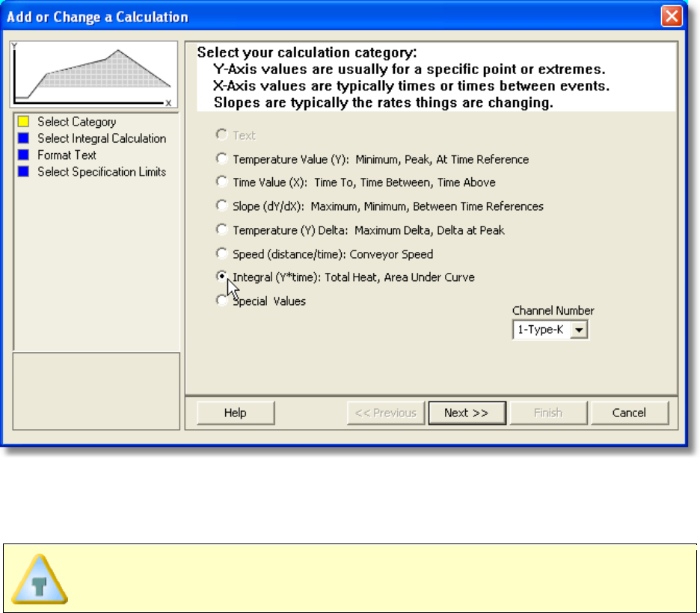Click the 'Select your calculation category:' heading
700x613 pixels.
point(307,52)
